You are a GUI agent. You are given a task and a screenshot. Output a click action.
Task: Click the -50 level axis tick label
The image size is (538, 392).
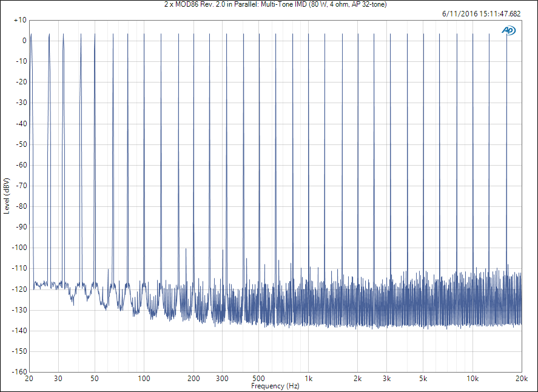[x=21, y=144]
